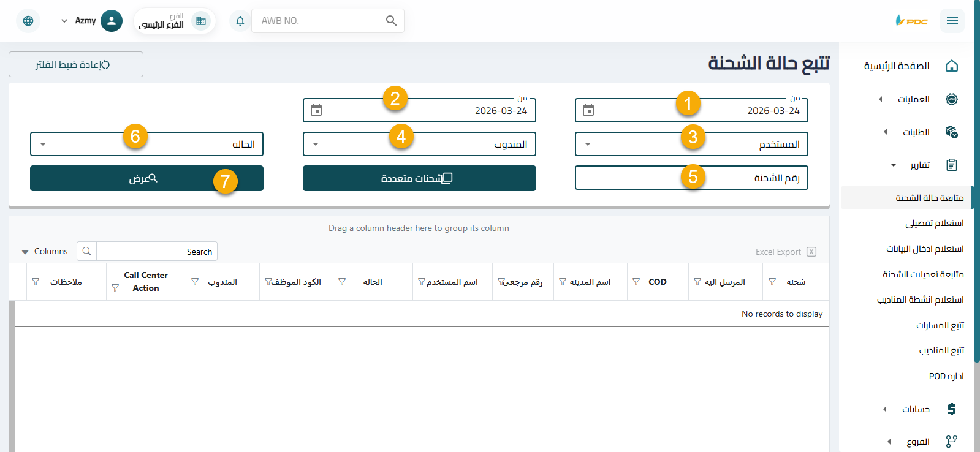Click الفرع الرئيسي branch selector

tap(174, 21)
